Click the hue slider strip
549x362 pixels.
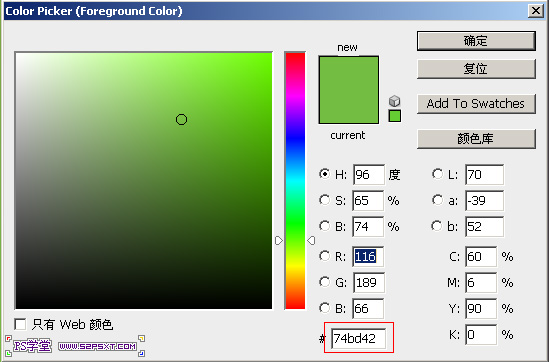tap(295, 181)
